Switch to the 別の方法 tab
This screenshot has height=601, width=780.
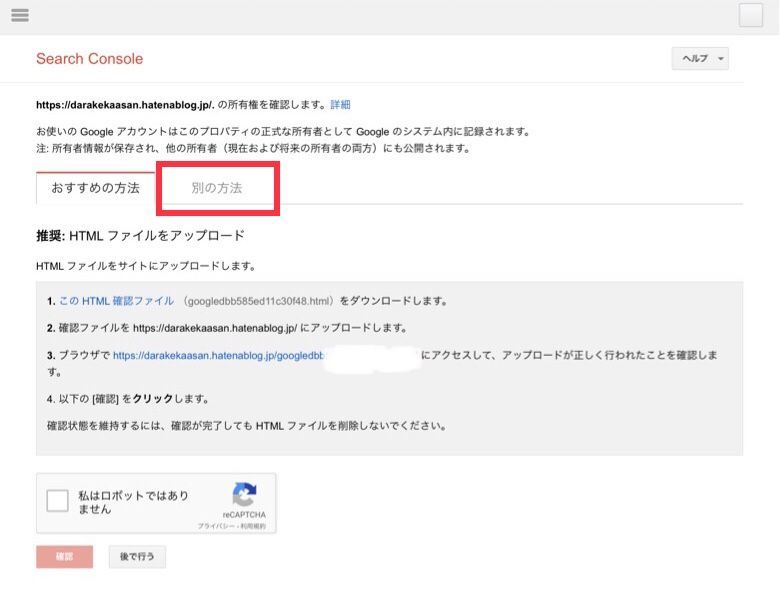tap(217, 188)
